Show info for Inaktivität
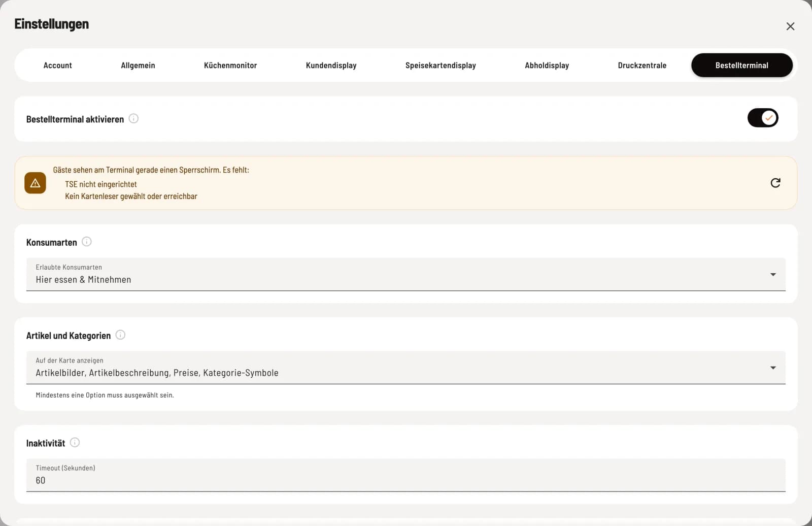This screenshot has width=812, height=526. pyautogui.click(x=75, y=443)
